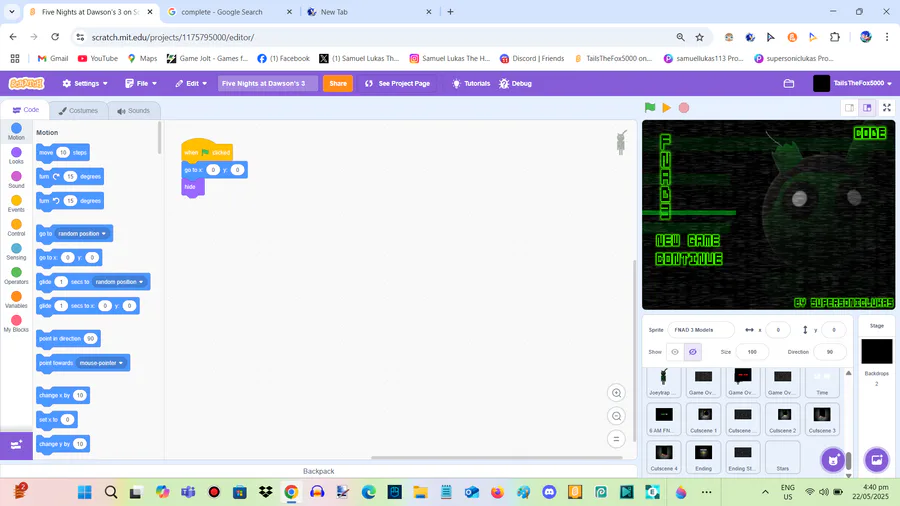The image size is (900, 506).
Task: Click the sprite Direction value field
Action: click(829, 352)
